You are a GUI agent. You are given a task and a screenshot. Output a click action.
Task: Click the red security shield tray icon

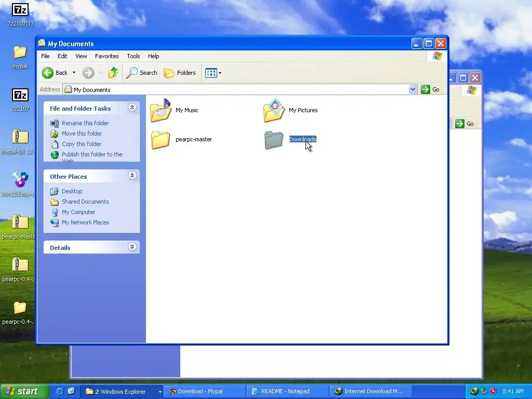494,391
